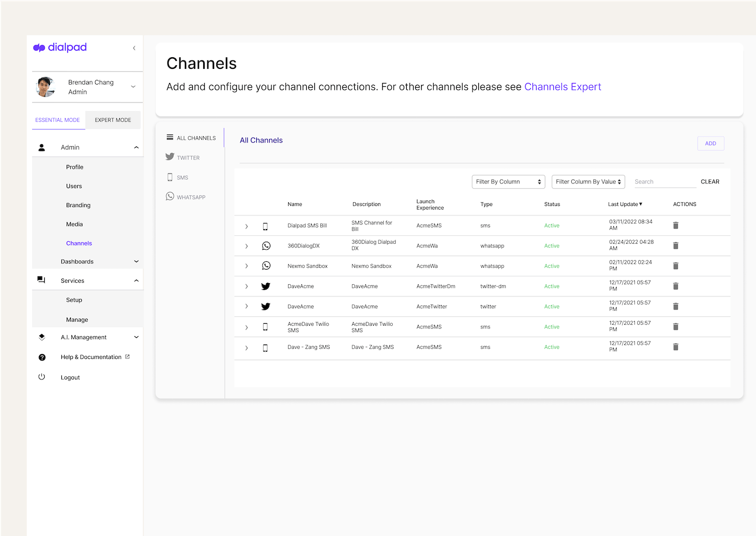Screen dimensions: 756x536
Task: Expand the Dialpad SMS Bill row
Action: point(246,225)
